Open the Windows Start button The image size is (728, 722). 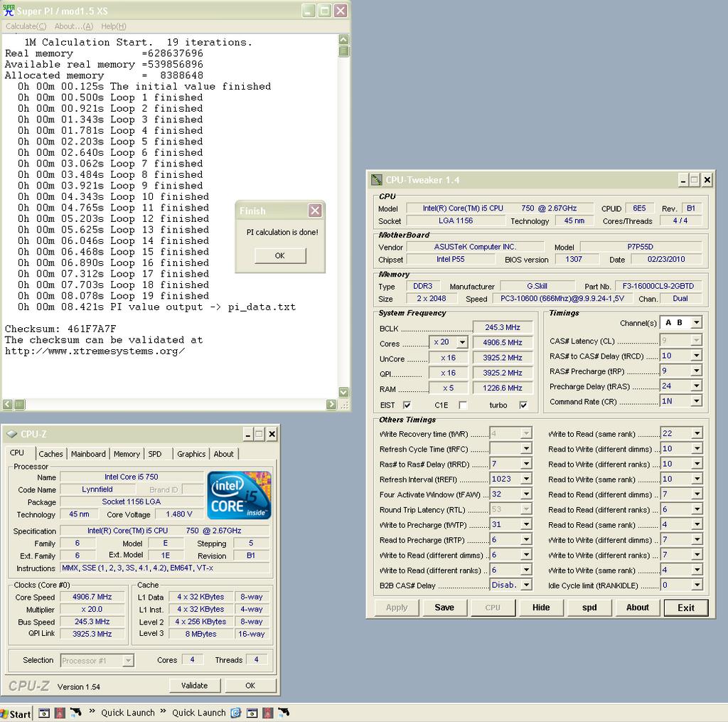16,713
